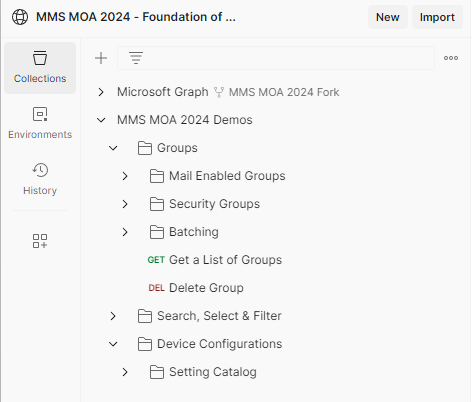Open the Delete Group request
Viewport: 472px width, 402px height.
pyautogui.click(x=206, y=288)
